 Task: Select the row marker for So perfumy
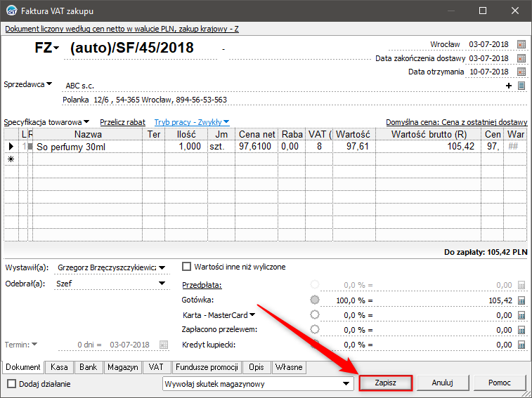click(11, 147)
